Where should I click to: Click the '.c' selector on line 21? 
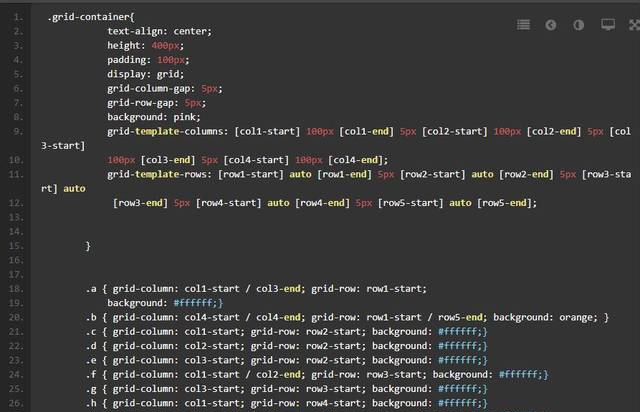[91, 332]
